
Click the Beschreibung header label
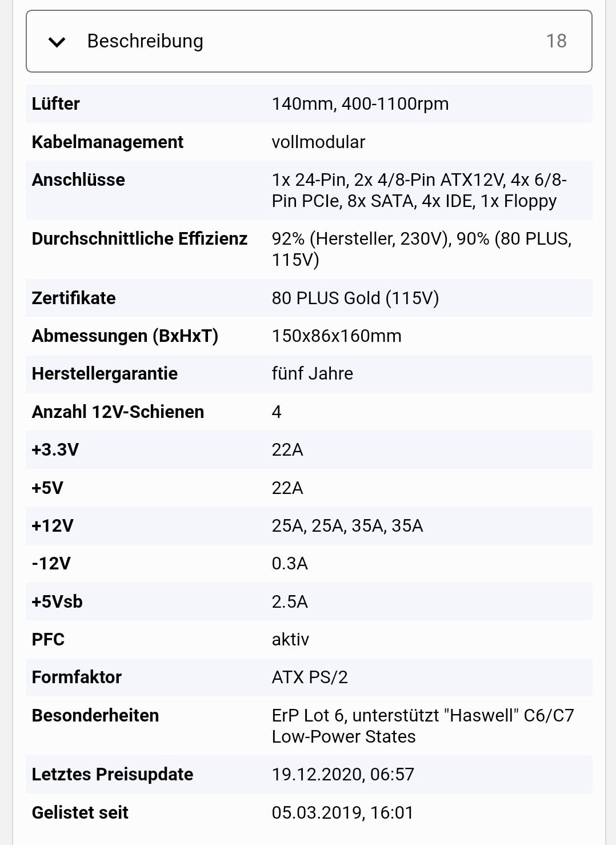pyautogui.click(x=145, y=41)
